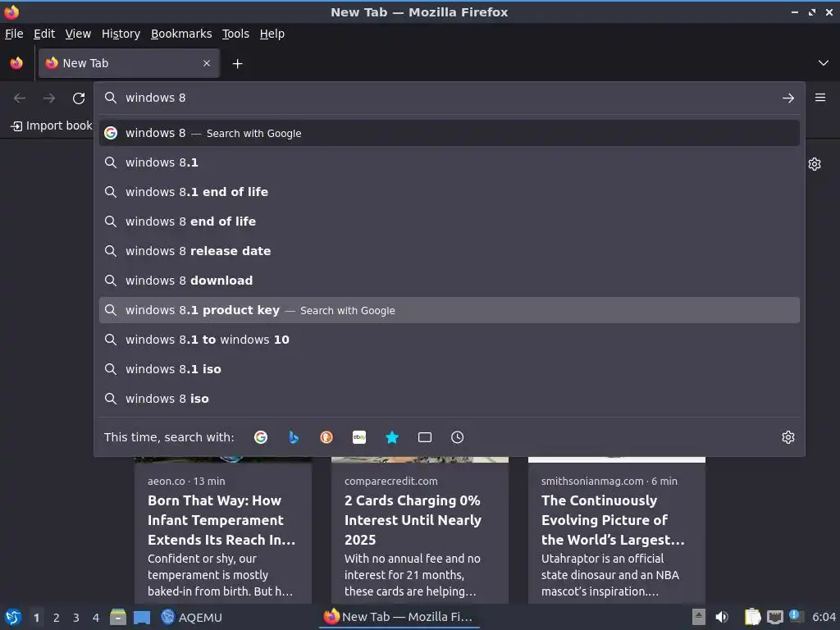The height and width of the screenshot is (630, 840).
Task: Select suggestion 'windows 8.1 end of life'
Action: (x=450, y=192)
